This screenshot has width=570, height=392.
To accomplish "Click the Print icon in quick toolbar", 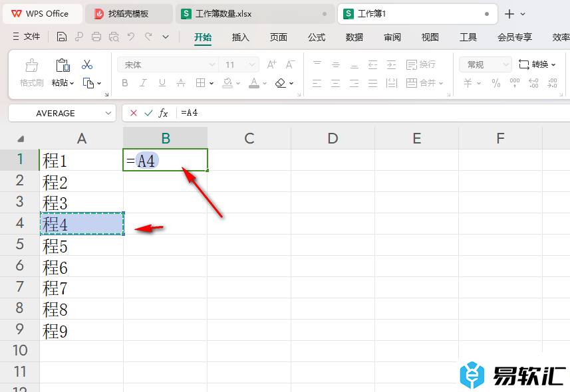I will (x=96, y=37).
